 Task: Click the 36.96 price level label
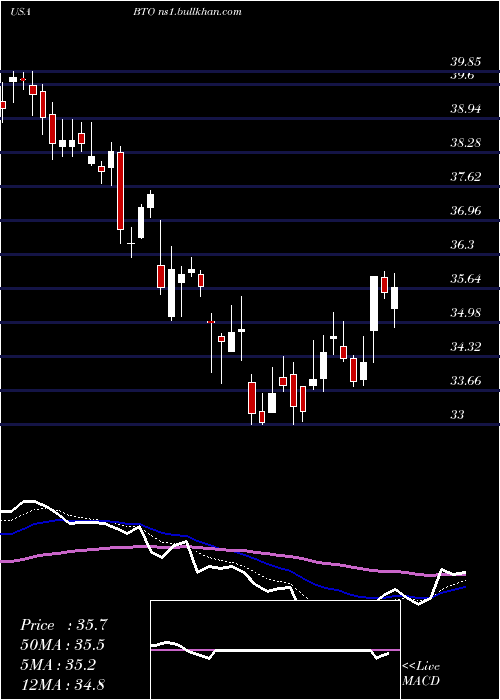coord(466,211)
